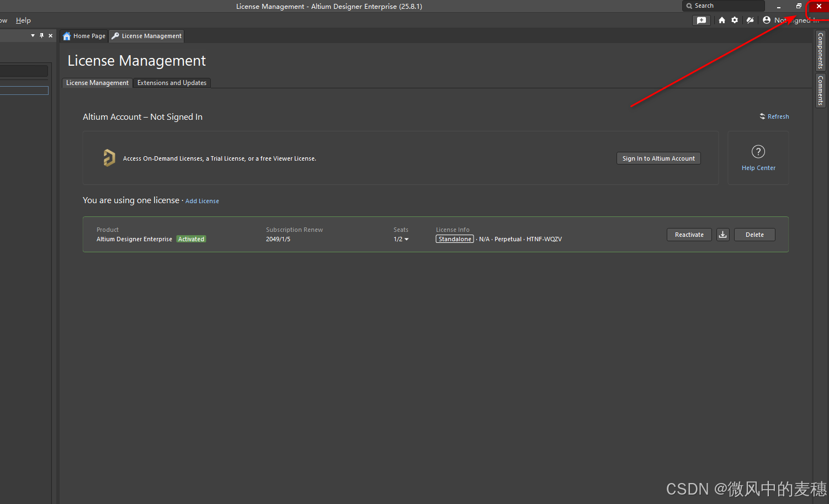Click the Help Center question mark icon
Screen dimensions: 829x504
click(x=758, y=151)
